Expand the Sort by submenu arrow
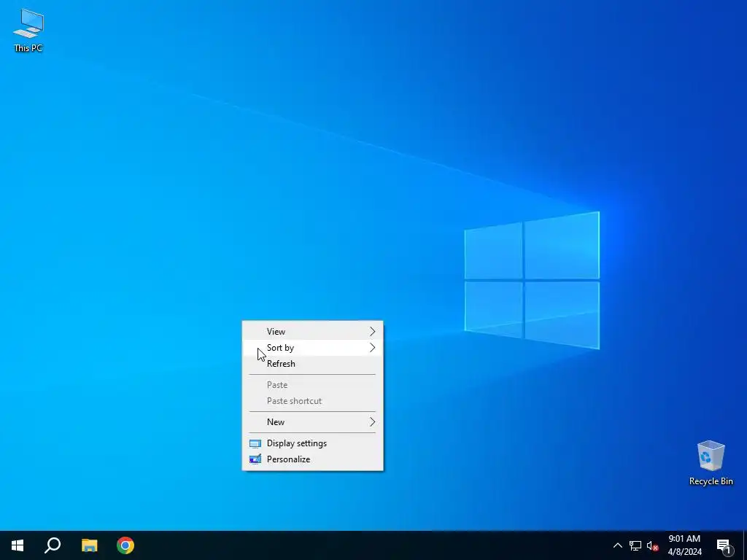The width and height of the screenshot is (747, 560). [x=373, y=348]
